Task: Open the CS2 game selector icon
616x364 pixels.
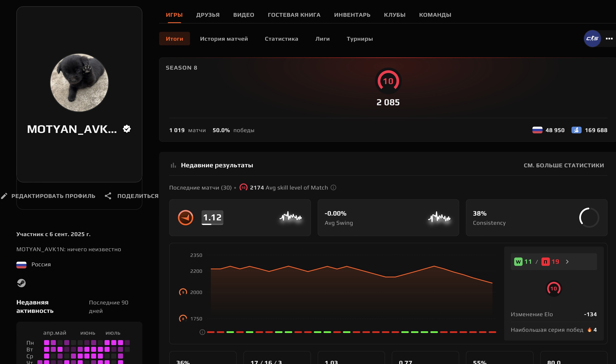Action: [592, 39]
